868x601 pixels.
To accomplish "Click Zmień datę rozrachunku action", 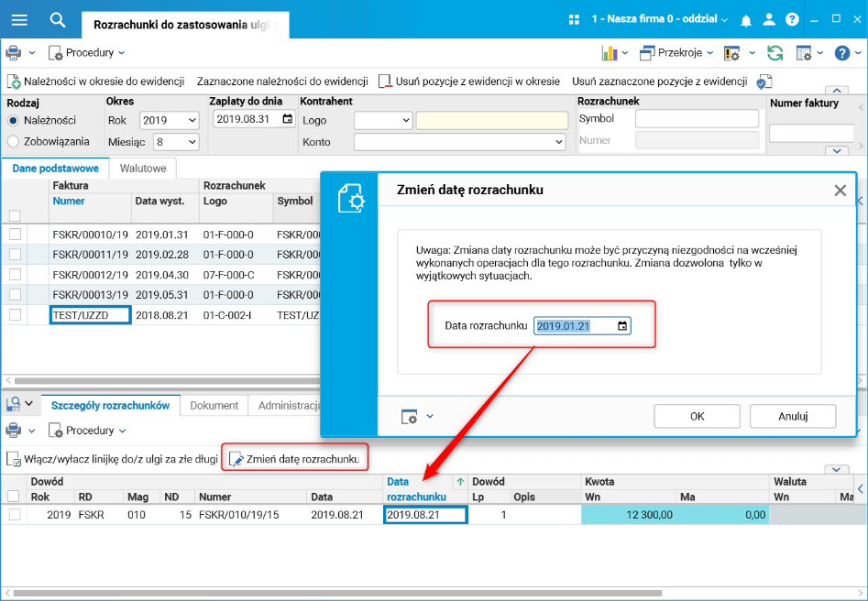I will (294, 459).
